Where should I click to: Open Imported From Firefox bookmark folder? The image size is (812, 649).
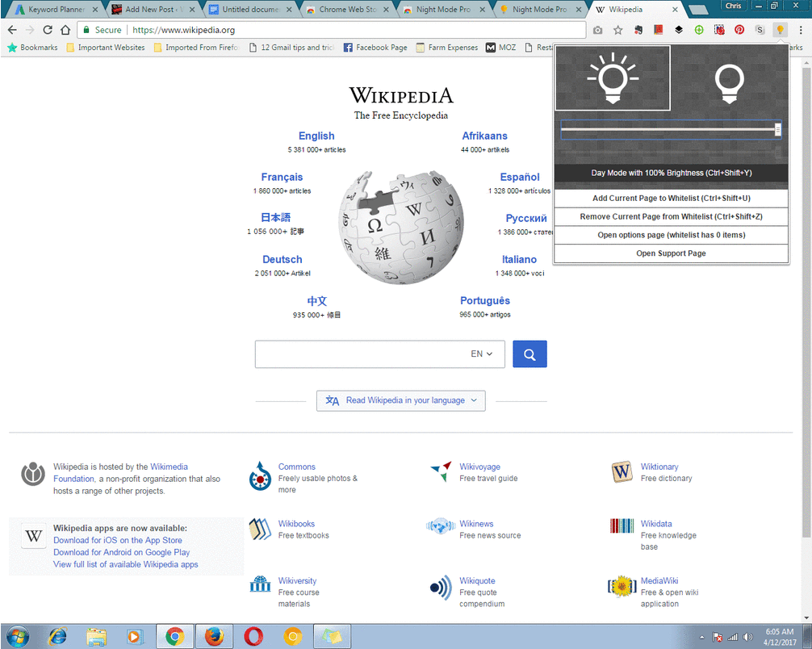click(196, 47)
